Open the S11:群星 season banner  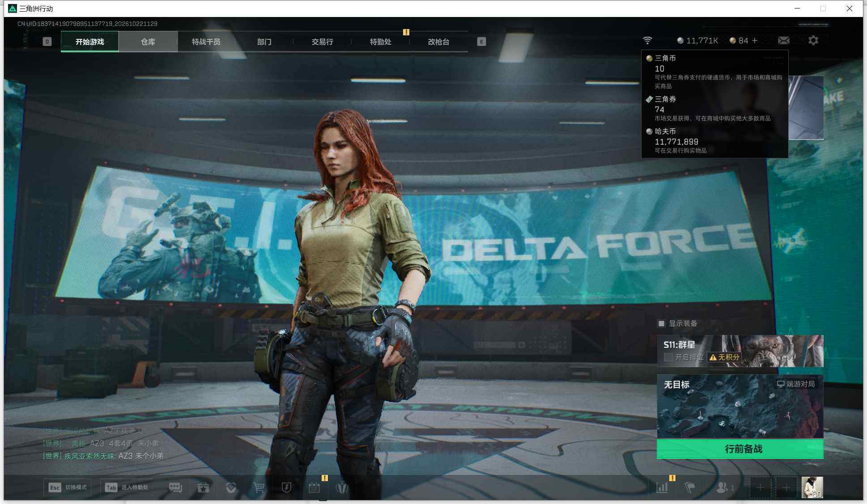(x=740, y=351)
